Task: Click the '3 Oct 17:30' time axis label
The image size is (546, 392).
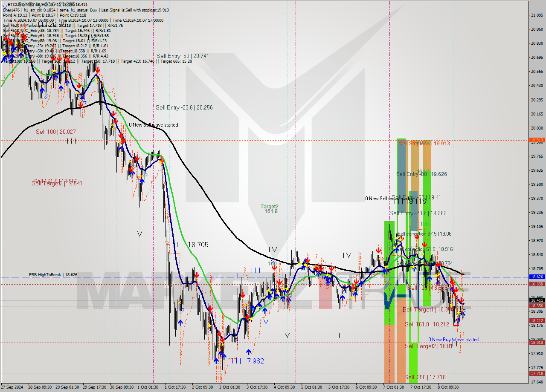Action: click(x=257, y=387)
